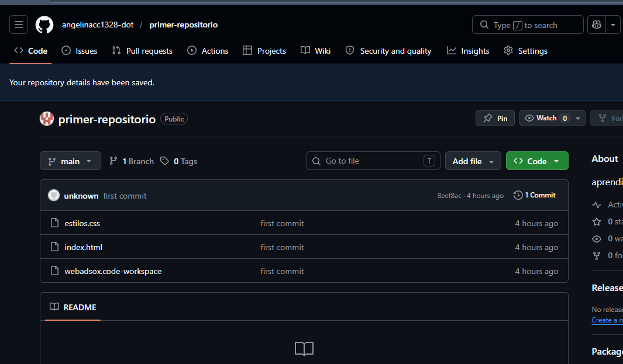This screenshot has height=364, width=623.
Task: Click the search magnifier in header
Action: pyautogui.click(x=484, y=25)
